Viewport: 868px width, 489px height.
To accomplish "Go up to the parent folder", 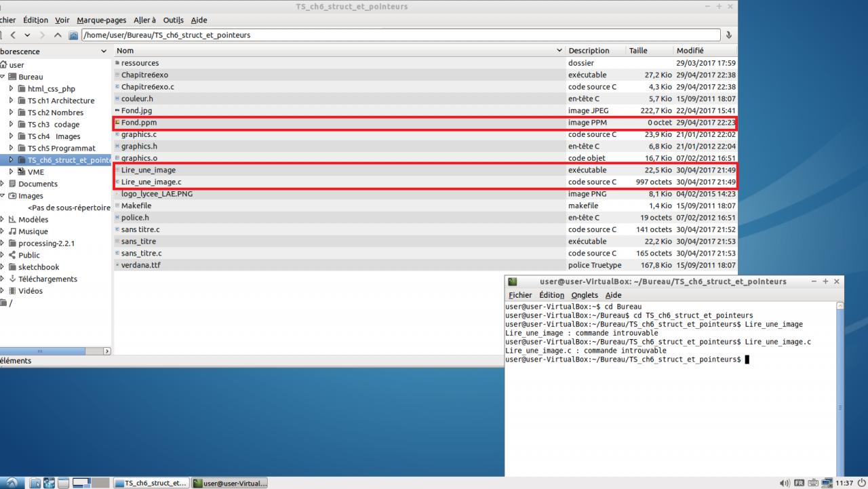I will click(58, 35).
